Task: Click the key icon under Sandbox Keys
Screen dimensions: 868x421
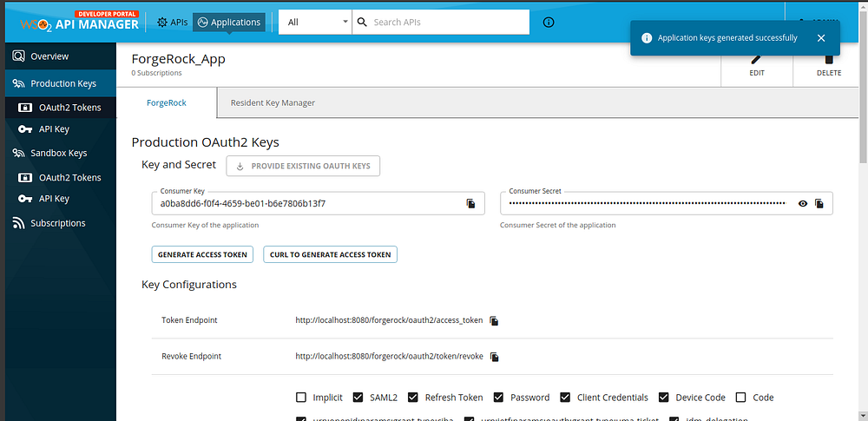Action: 25,198
